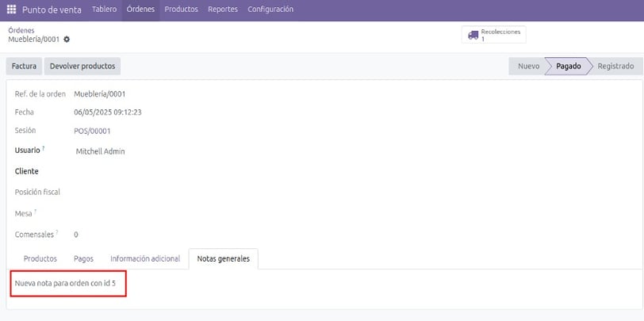The image size is (644, 321).
Task: Open the Punto de venta app title
Action: tap(52, 10)
